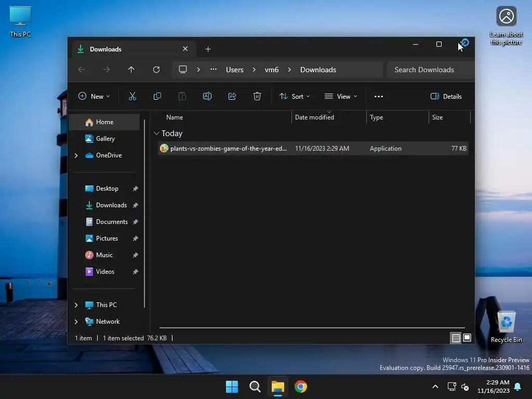
Task: Open pinned Videos folder
Action: tap(105, 271)
